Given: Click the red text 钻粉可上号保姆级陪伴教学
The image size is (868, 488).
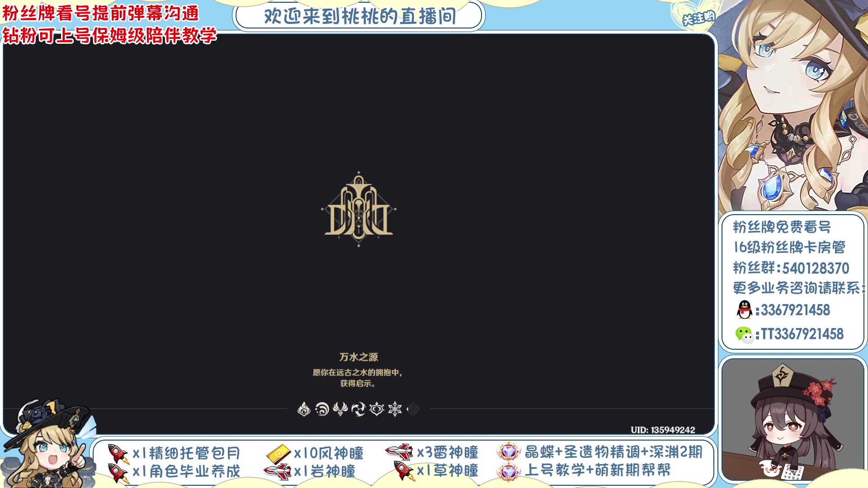Looking at the screenshot, I should click(109, 35).
